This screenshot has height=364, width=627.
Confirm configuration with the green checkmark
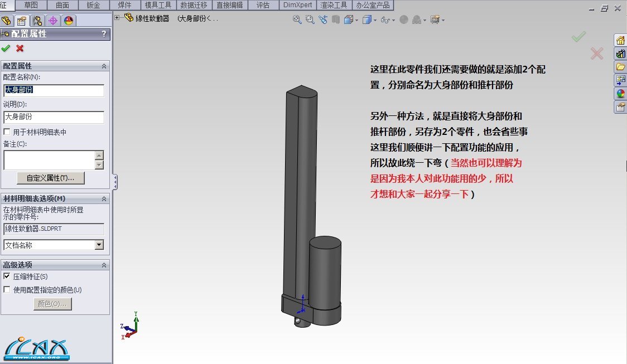tap(6, 48)
